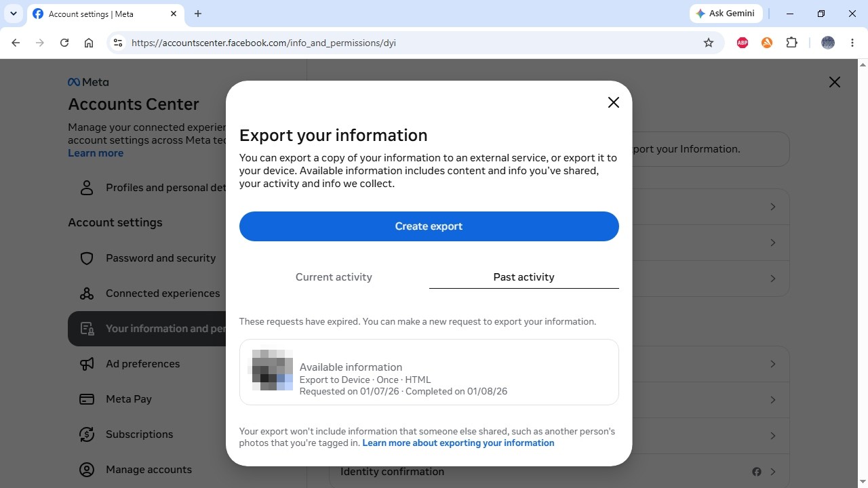Image resolution: width=868 pixels, height=488 pixels.
Task: Select the Account settings | Meta browser tab
Action: click(106, 14)
